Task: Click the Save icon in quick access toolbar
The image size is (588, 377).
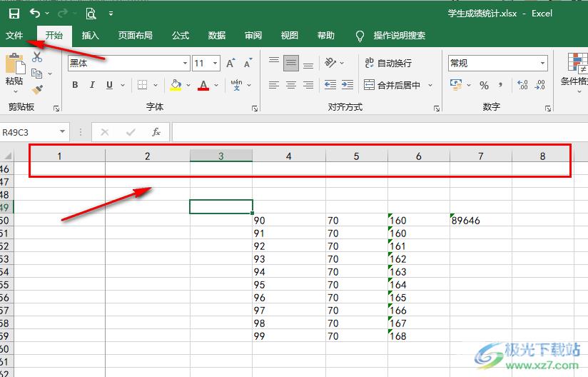Action: [14, 14]
